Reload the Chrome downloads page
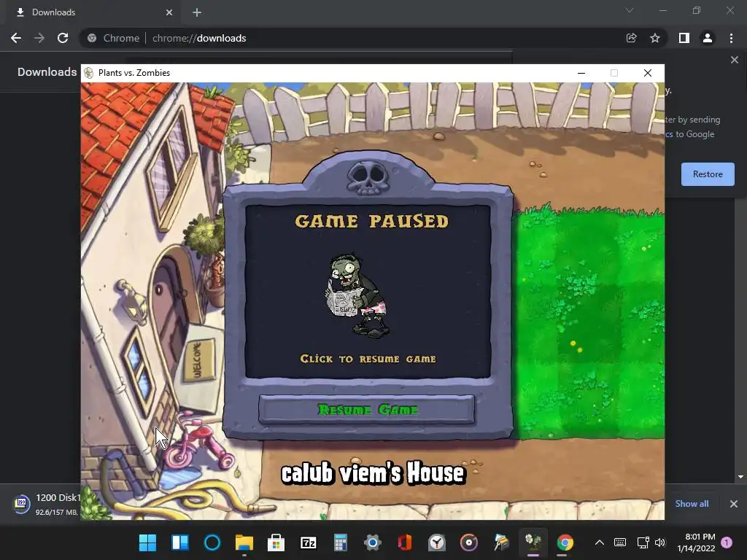 (x=63, y=38)
